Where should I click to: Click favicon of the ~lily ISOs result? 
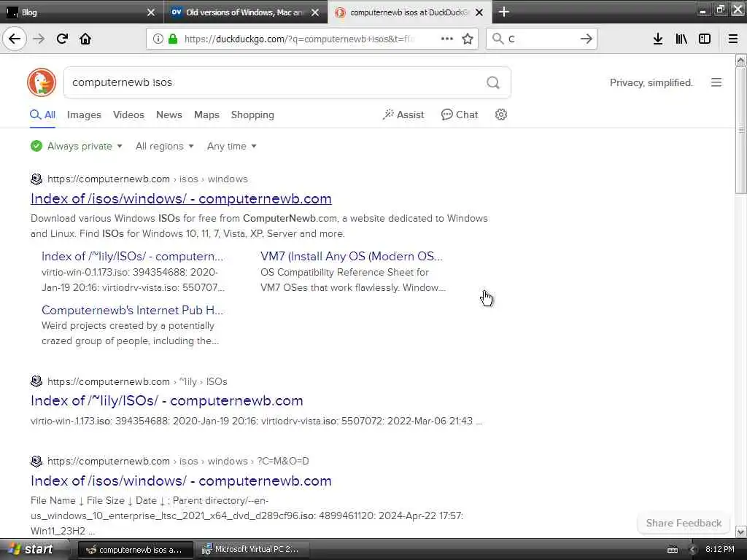tap(36, 381)
